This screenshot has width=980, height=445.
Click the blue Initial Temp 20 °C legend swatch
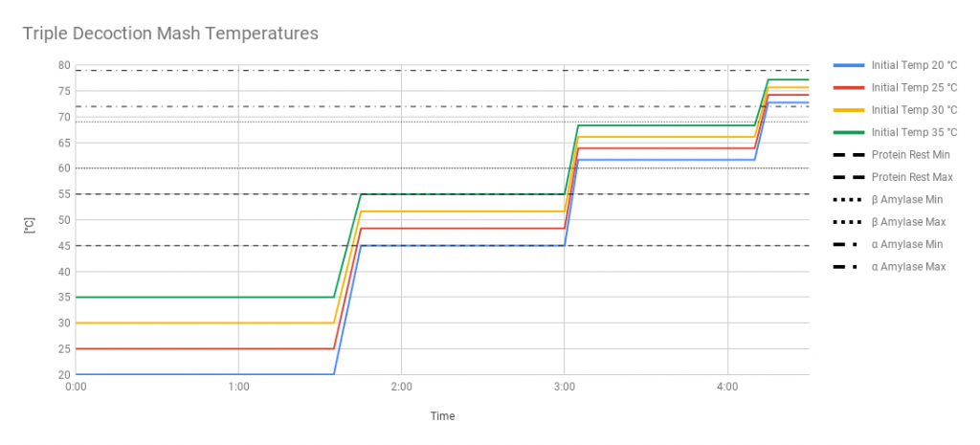pos(850,65)
